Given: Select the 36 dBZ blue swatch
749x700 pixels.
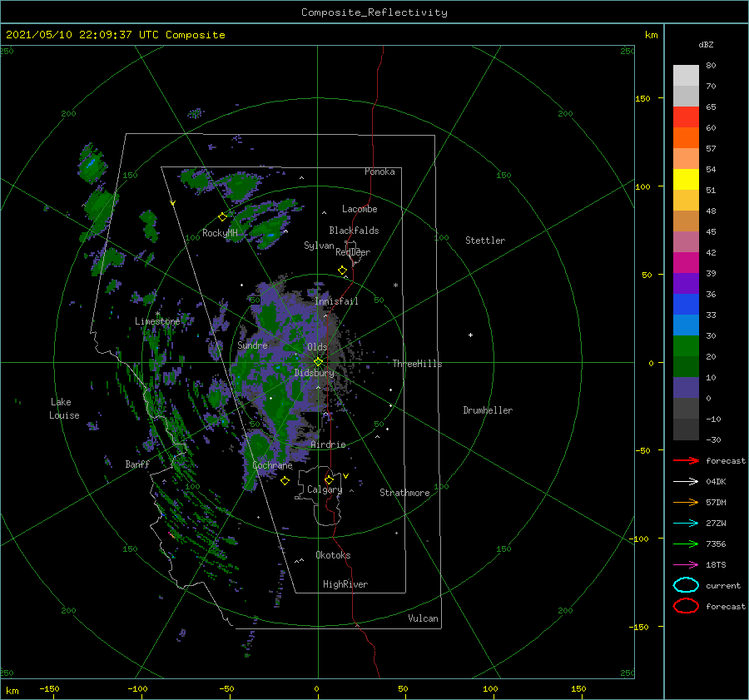Looking at the screenshot, I should pos(686,304).
